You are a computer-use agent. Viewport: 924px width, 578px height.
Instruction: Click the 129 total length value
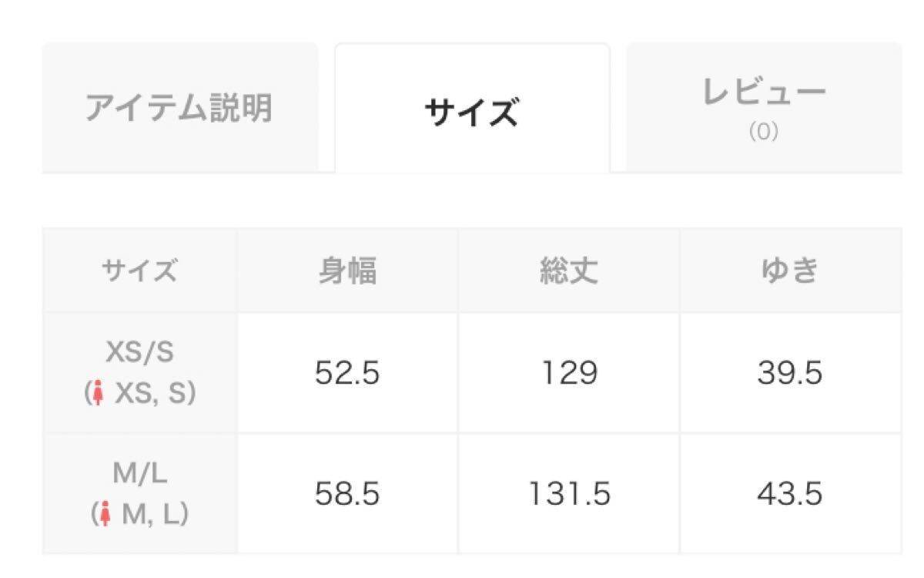click(x=569, y=373)
